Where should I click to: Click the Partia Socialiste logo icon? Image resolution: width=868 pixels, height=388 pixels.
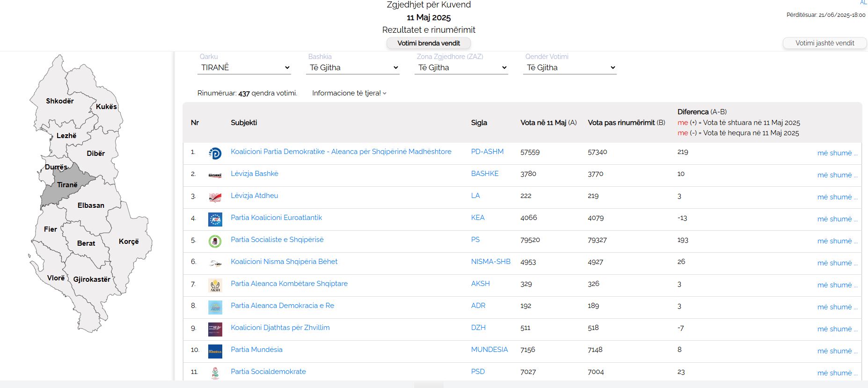[x=215, y=241]
